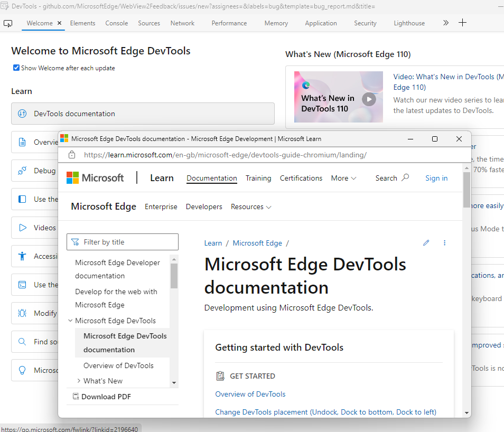Viewport: 504px width, 432px height.
Task: Maximize the documentation popup window
Action: click(435, 139)
